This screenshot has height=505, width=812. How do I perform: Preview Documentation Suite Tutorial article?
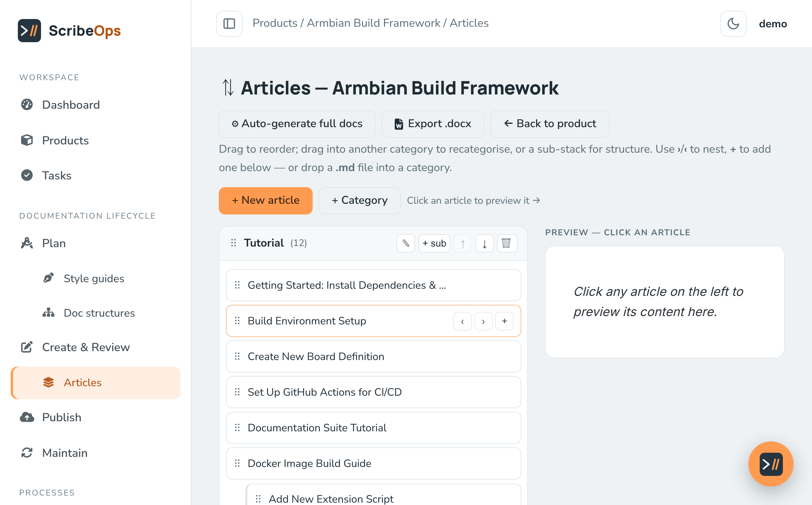[x=373, y=428]
